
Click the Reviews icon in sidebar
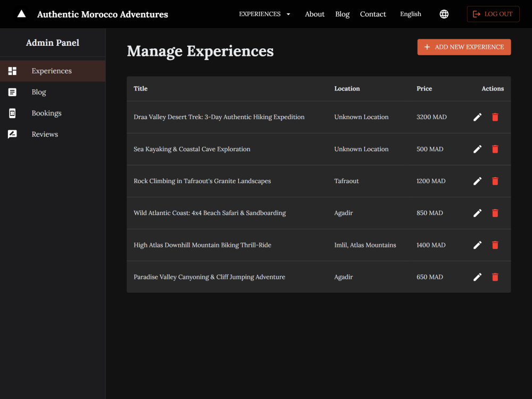click(x=12, y=134)
